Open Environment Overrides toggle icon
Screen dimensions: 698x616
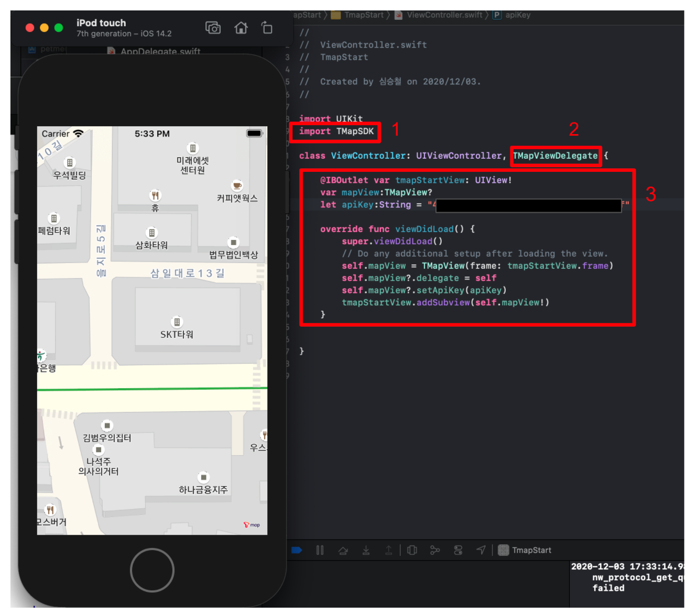[x=458, y=550]
